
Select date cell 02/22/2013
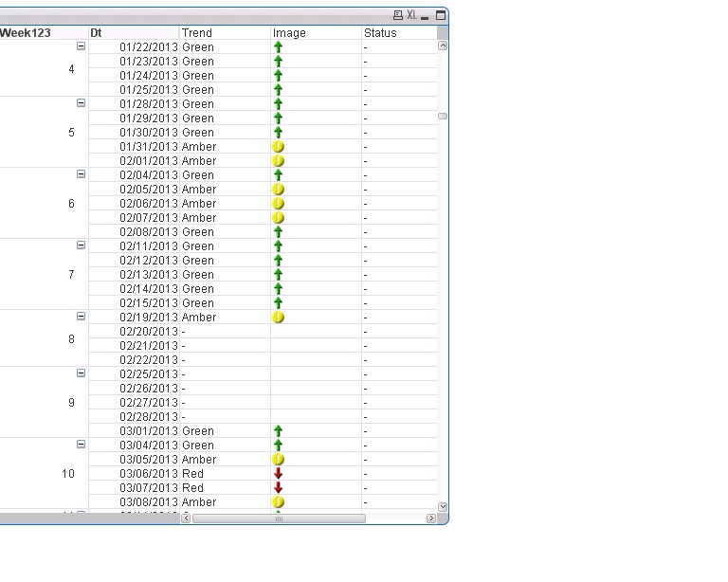[x=134, y=359]
